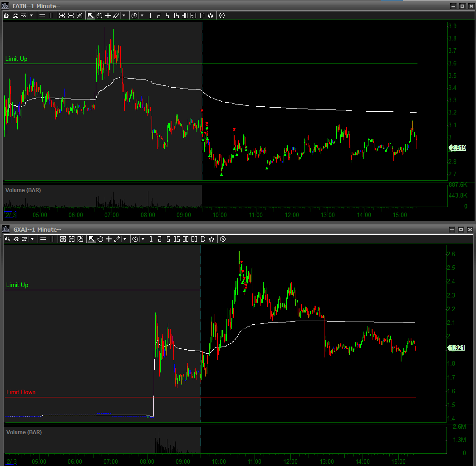Select pencil drawing tool in FATN toolbar
476x466 pixels.
116,15
